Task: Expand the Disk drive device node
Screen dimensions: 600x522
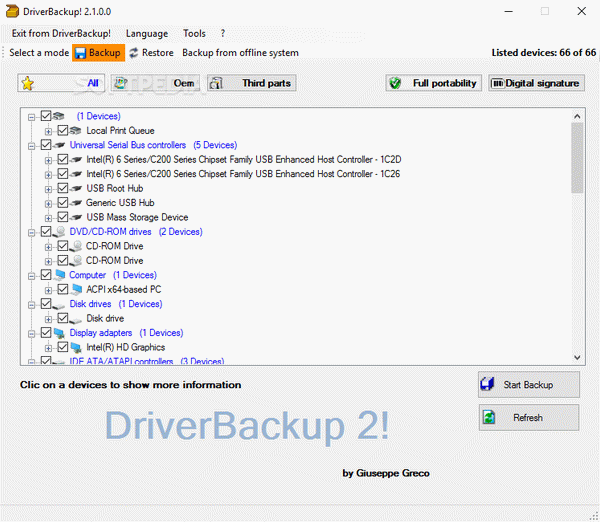Action: [48, 319]
